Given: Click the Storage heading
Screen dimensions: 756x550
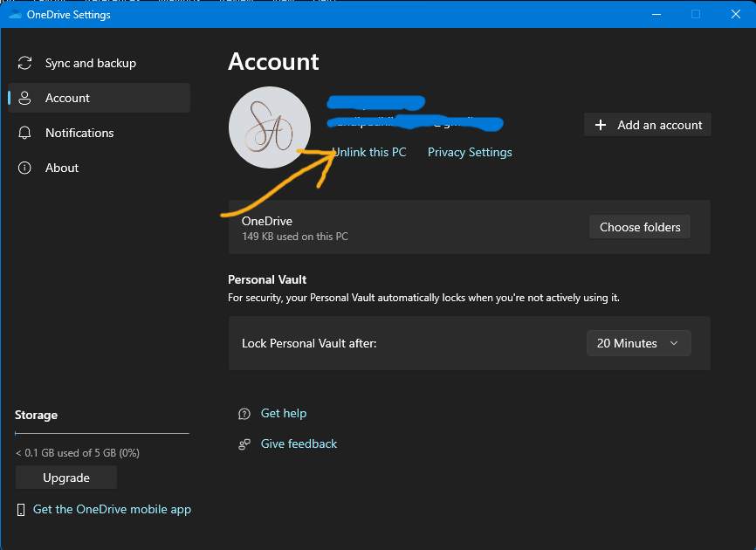Looking at the screenshot, I should click(36, 415).
